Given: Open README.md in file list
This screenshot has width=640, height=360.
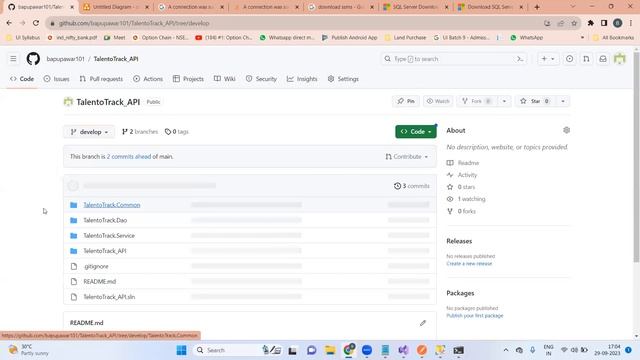Looking at the screenshot, I should 100,282.
